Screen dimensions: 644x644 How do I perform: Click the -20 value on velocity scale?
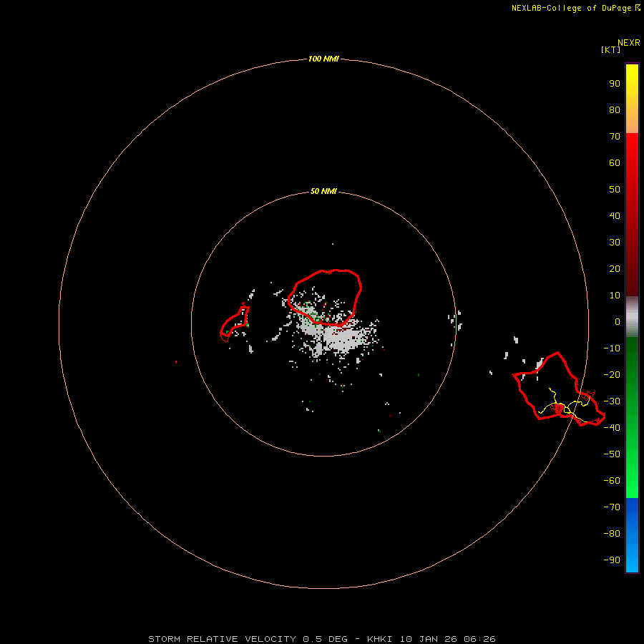[612, 374]
